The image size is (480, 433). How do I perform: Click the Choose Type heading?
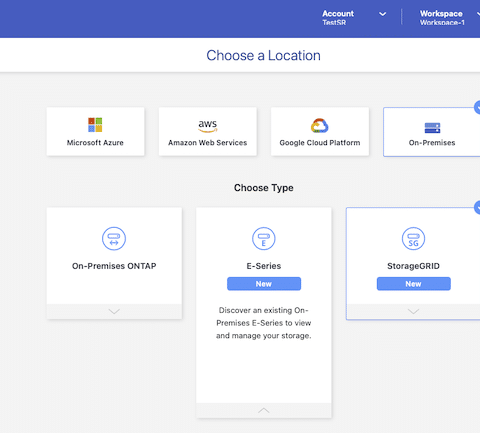(x=264, y=188)
